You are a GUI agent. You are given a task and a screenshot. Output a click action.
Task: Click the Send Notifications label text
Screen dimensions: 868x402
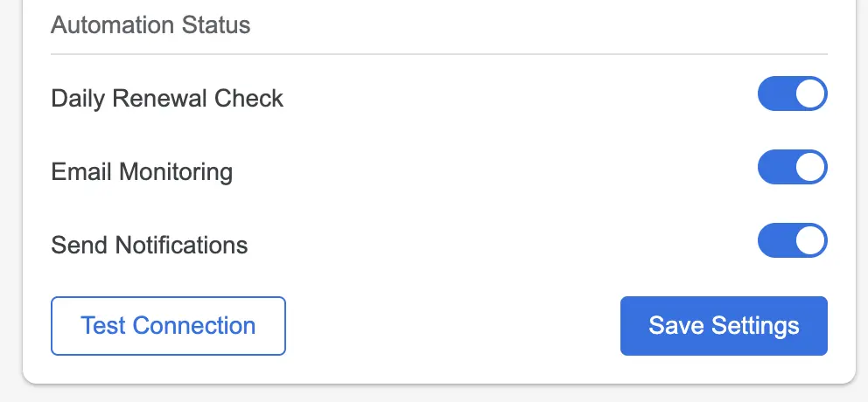coord(150,245)
